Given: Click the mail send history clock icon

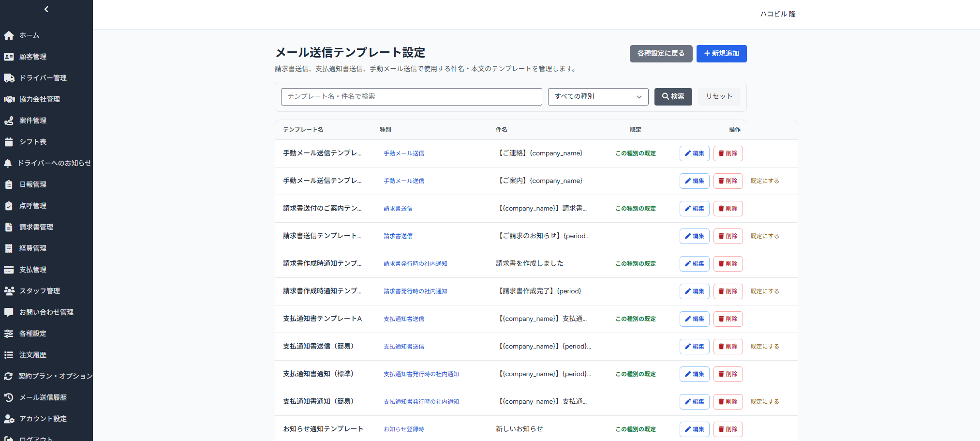Looking at the screenshot, I should (x=9, y=397).
